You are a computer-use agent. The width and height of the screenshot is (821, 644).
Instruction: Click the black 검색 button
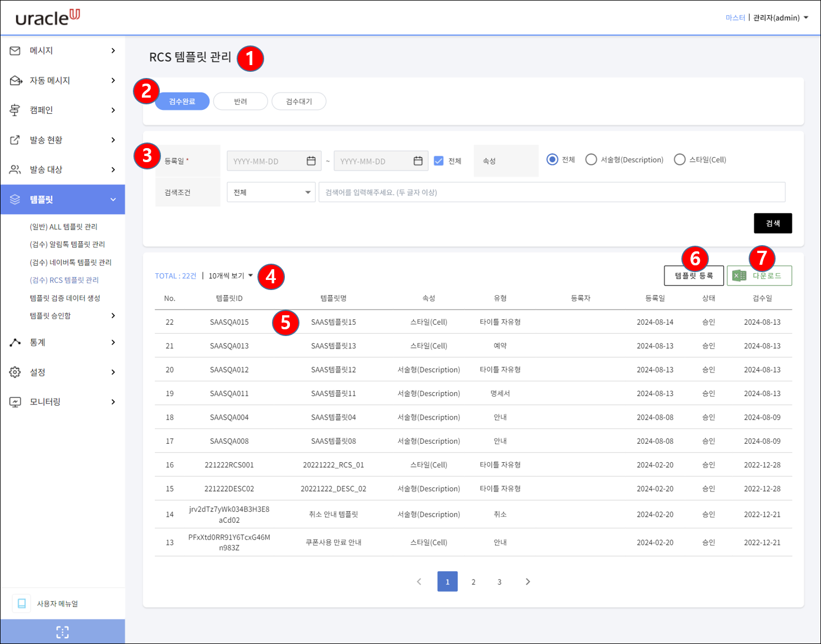773,223
